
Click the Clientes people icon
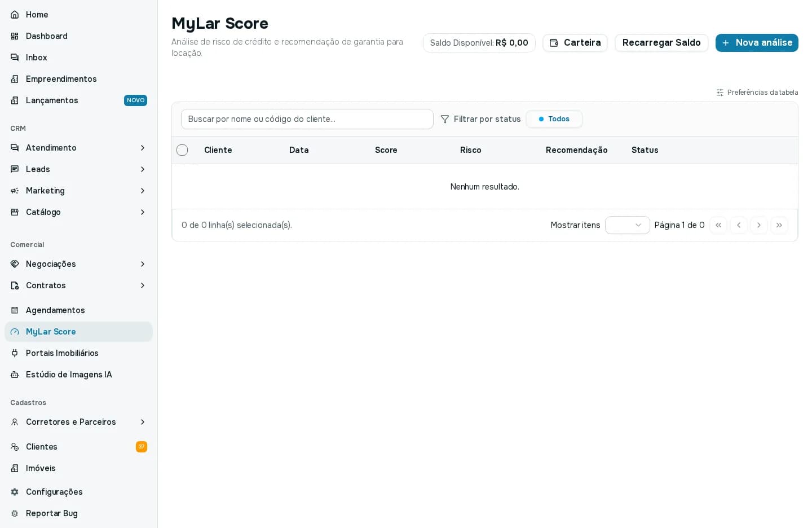[15, 447]
